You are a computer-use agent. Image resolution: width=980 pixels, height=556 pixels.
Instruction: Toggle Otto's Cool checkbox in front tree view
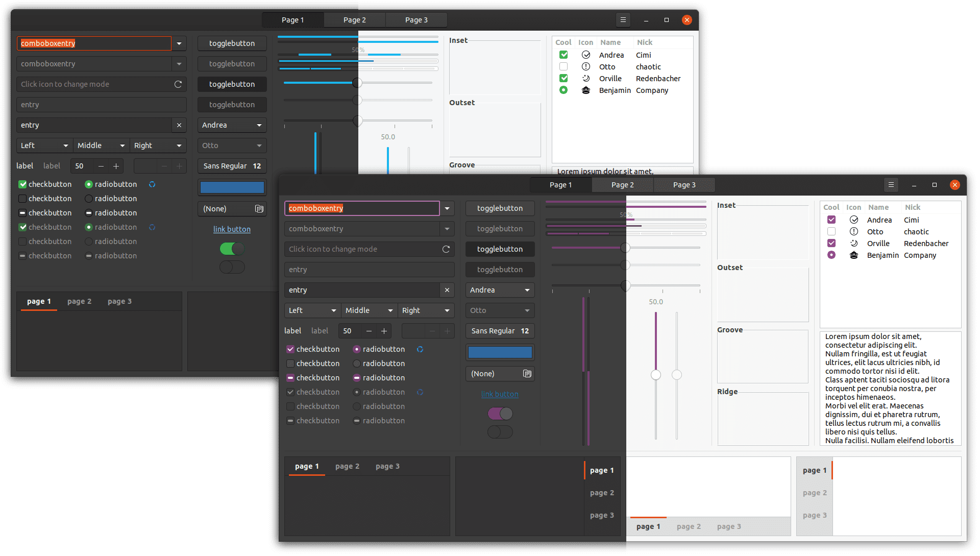point(831,231)
